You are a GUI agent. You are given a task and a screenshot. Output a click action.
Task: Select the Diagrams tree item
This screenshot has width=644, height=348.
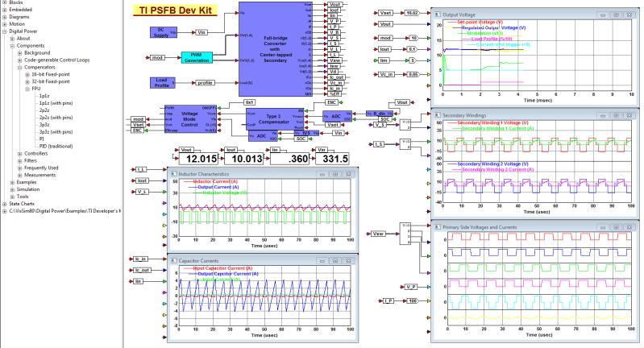(19, 17)
